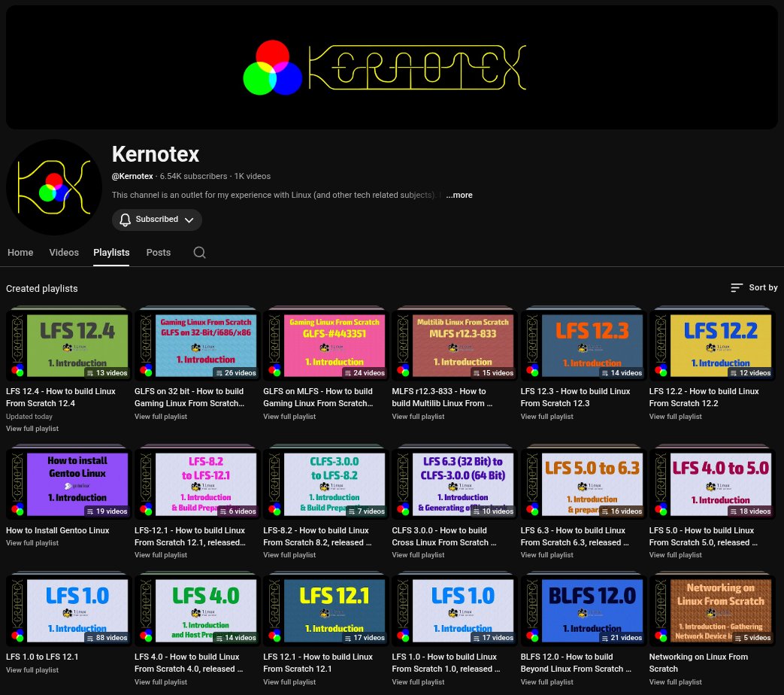The width and height of the screenshot is (784, 695).
Task: Expand the Subscribed dropdown chevron
Action: click(x=189, y=220)
